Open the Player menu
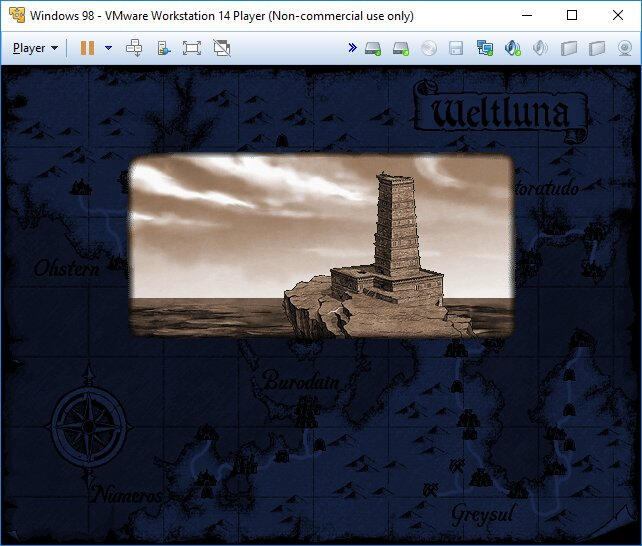The height and width of the screenshot is (546, 642). click(35, 48)
